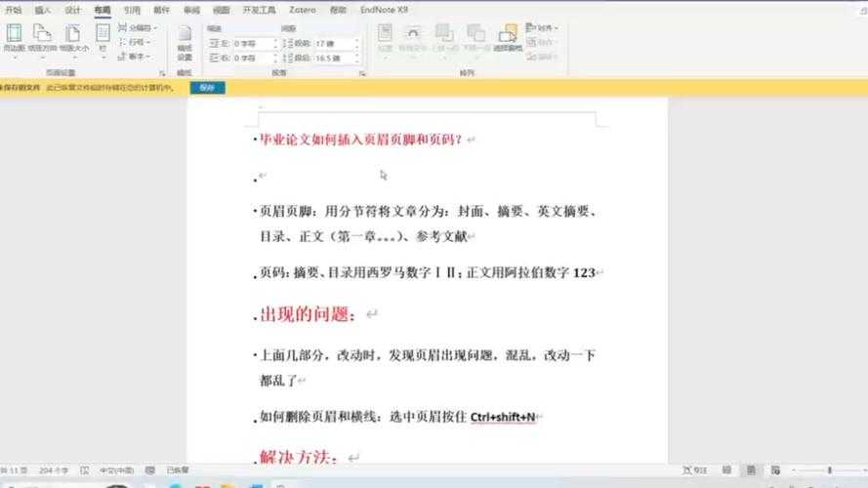The height and width of the screenshot is (488, 868).
Task: Step the spacing after spinner
Action: pyautogui.click(x=356, y=58)
